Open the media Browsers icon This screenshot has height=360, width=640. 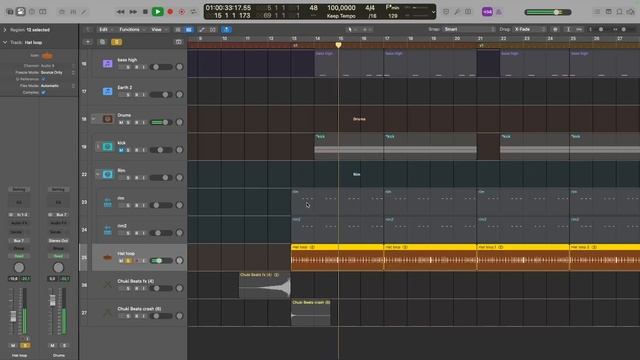(631, 12)
